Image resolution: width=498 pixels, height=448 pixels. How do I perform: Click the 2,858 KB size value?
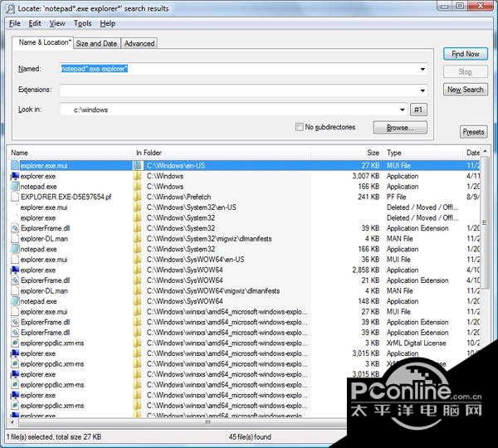click(x=366, y=270)
